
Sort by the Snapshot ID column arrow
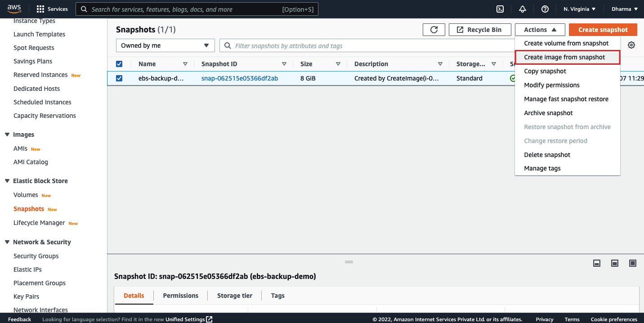[284, 64]
